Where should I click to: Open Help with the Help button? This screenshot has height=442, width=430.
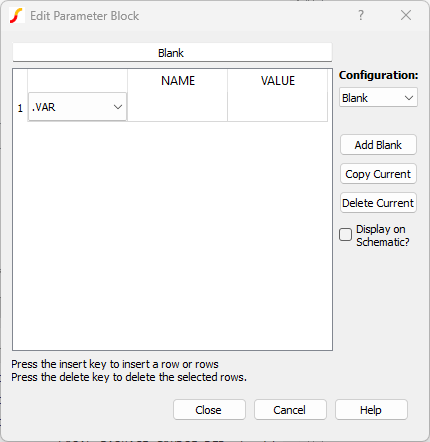click(x=371, y=410)
